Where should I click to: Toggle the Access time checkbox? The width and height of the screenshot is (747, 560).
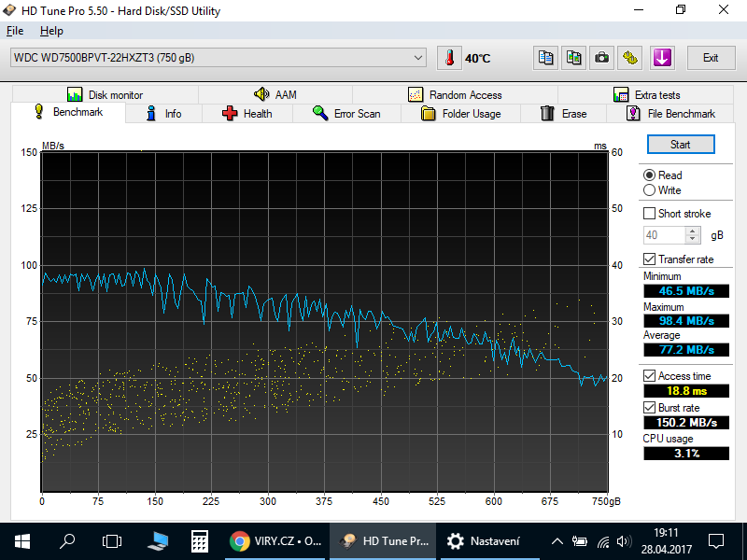(649, 376)
